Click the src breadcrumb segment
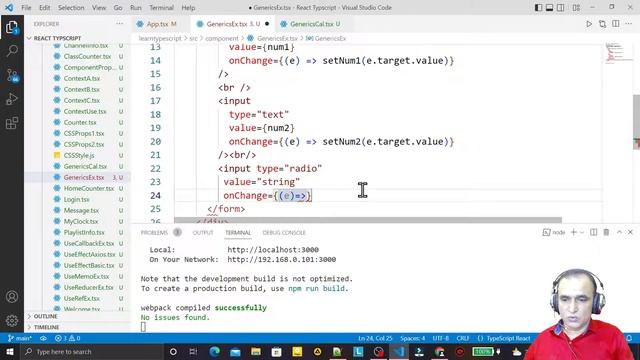The height and width of the screenshot is (360, 640). (x=193, y=38)
